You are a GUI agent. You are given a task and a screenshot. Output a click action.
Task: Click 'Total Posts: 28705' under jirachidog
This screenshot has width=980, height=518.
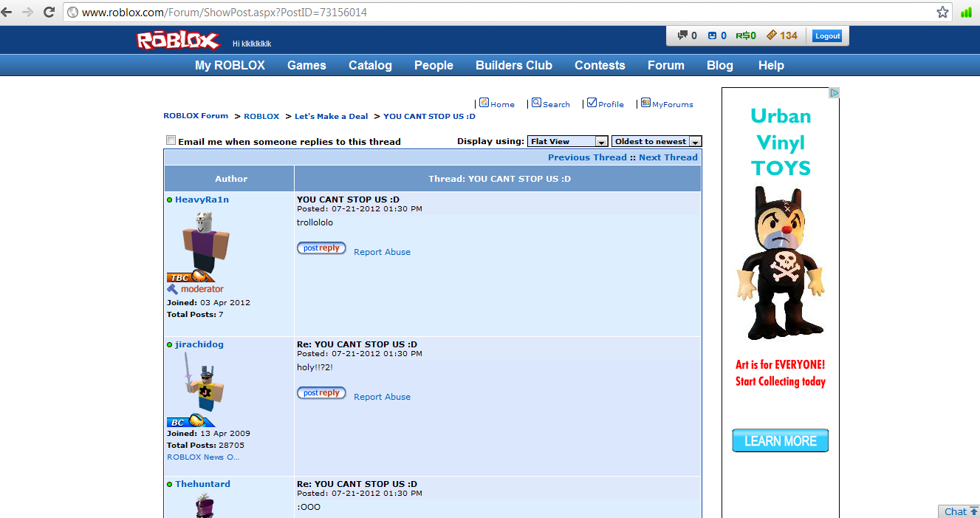pos(205,445)
